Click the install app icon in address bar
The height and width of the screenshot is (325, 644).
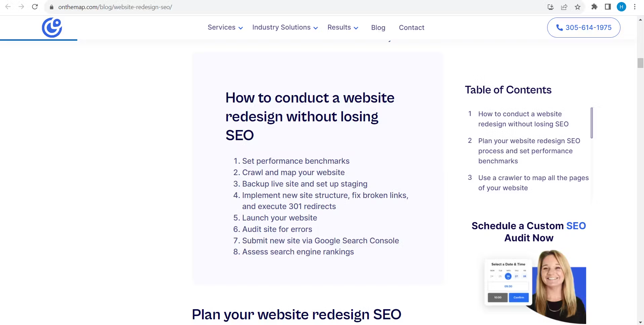(x=551, y=7)
